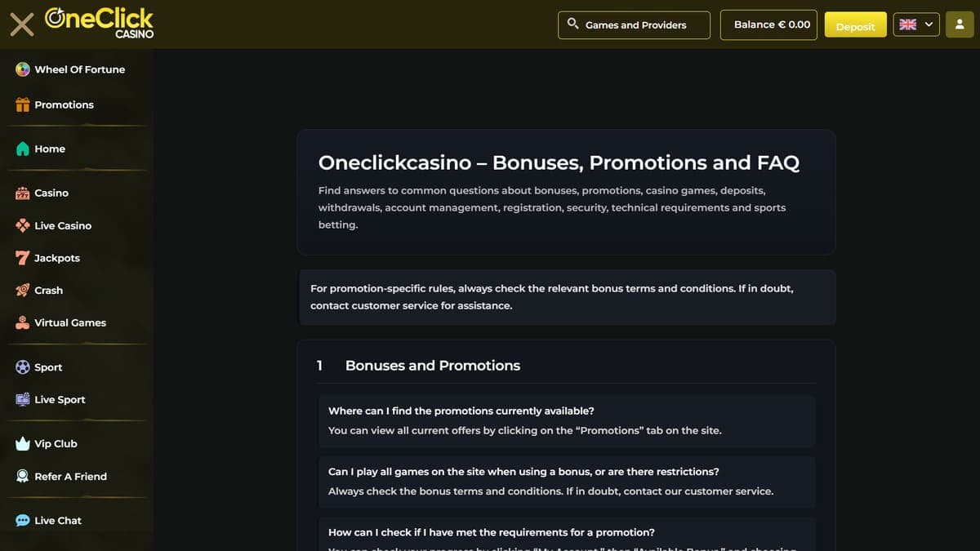Click section number 1 beside Bonuses heading
Screen dimensions: 980x551
click(x=319, y=366)
